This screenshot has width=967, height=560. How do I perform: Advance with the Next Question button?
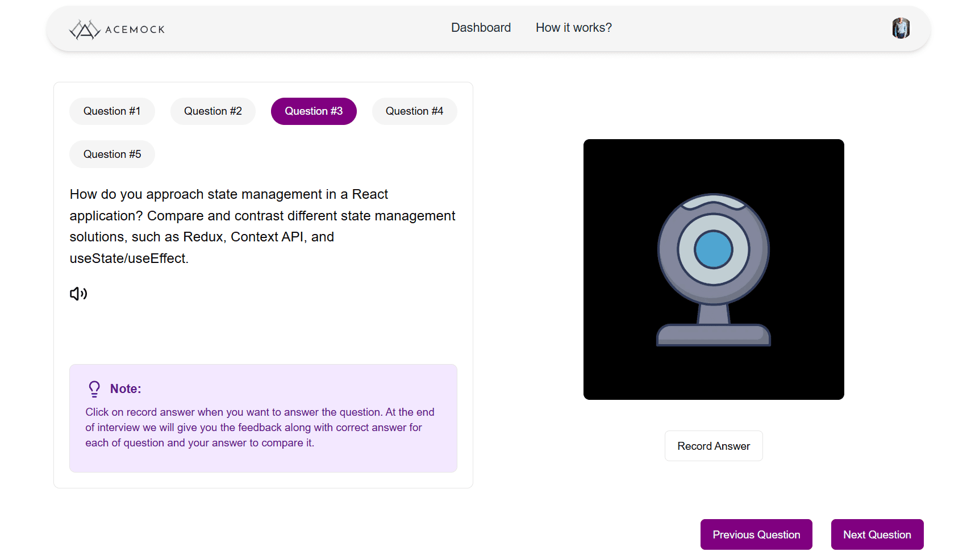877,534
